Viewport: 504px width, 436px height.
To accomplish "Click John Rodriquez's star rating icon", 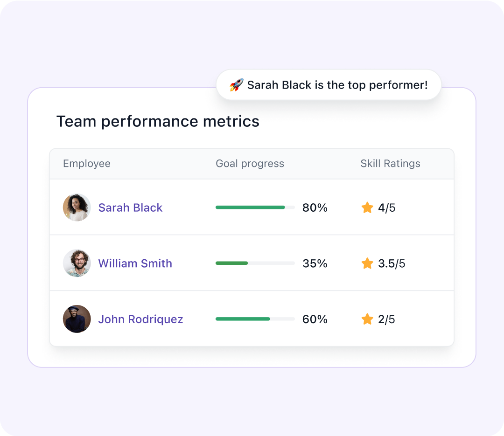I will 367,319.
